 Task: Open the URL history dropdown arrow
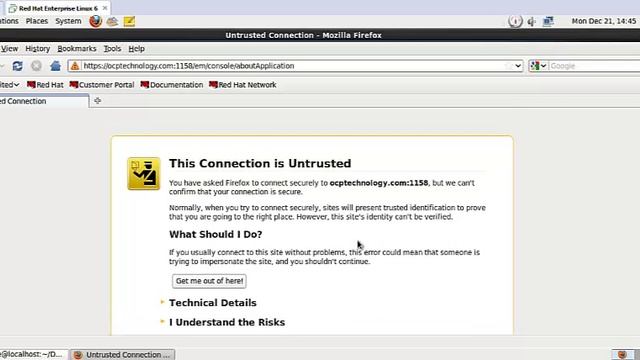[518, 66]
